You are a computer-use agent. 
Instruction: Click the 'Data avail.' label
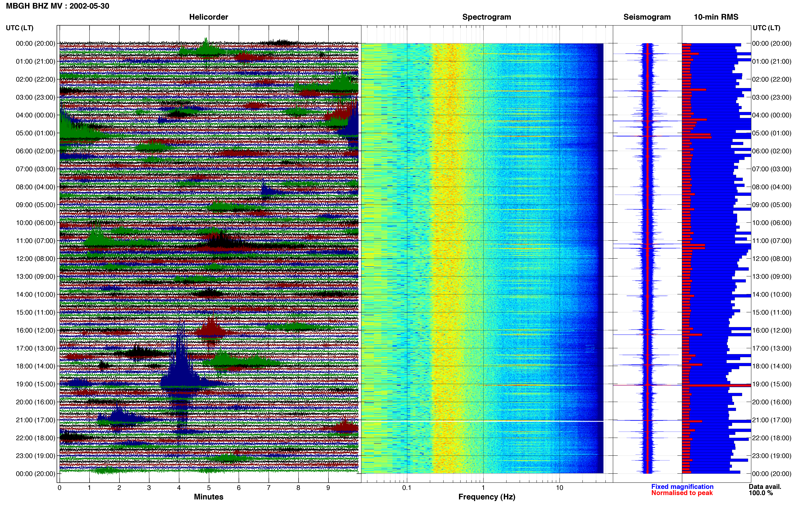765,487
